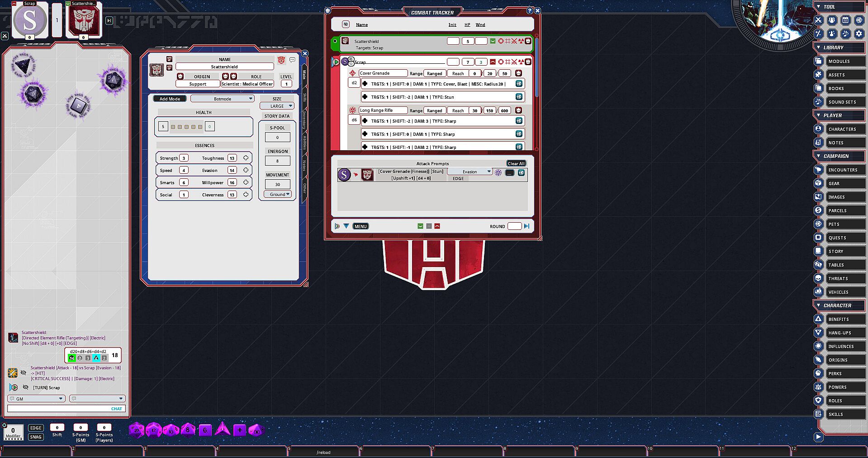868x458 pixels.
Task: Click the Init column header link
Action: (x=452, y=25)
